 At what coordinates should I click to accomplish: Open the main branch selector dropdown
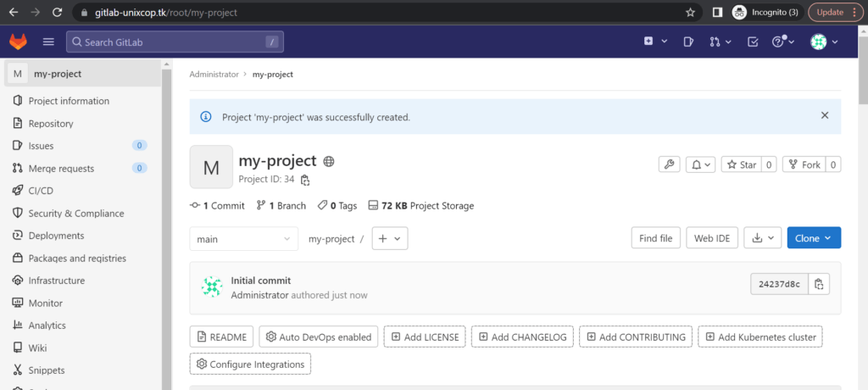click(x=243, y=238)
